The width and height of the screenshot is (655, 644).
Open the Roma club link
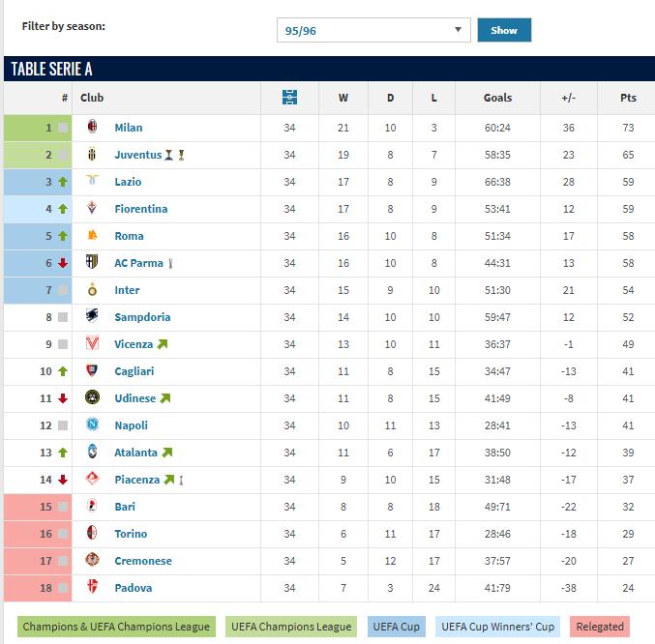pos(129,236)
